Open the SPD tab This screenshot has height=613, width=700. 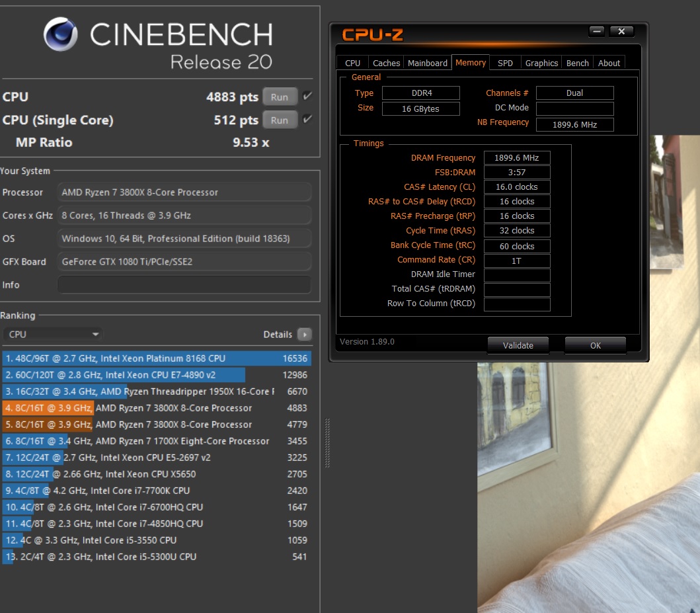tap(505, 63)
